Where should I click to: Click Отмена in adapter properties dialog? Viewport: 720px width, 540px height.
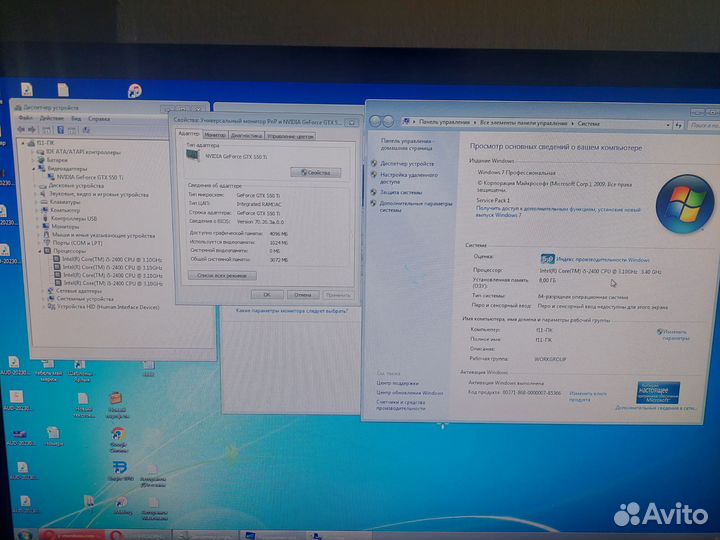302,295
